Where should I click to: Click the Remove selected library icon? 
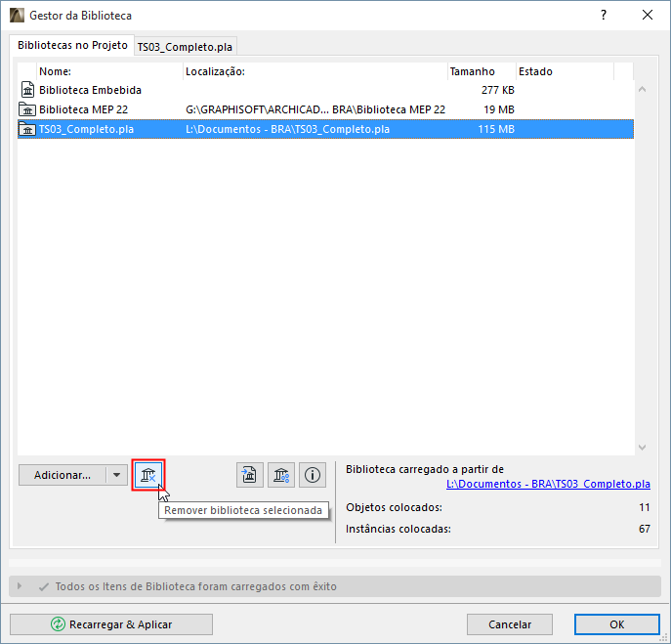click(148, 475)
